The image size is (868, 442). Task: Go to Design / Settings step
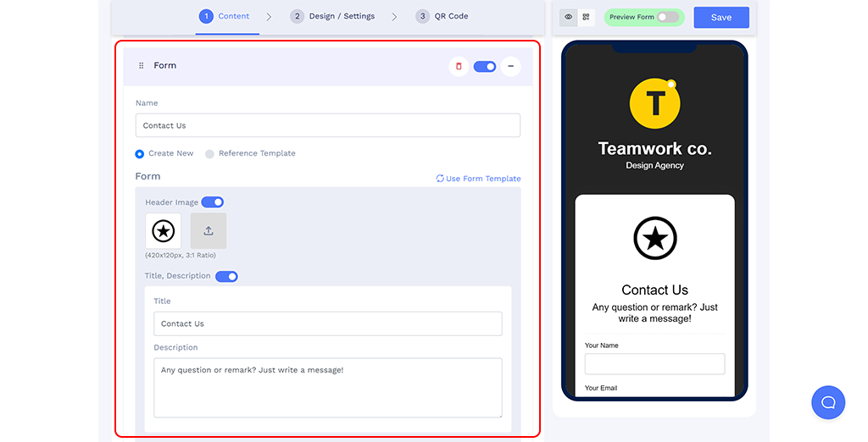click(x=332, y=16)
